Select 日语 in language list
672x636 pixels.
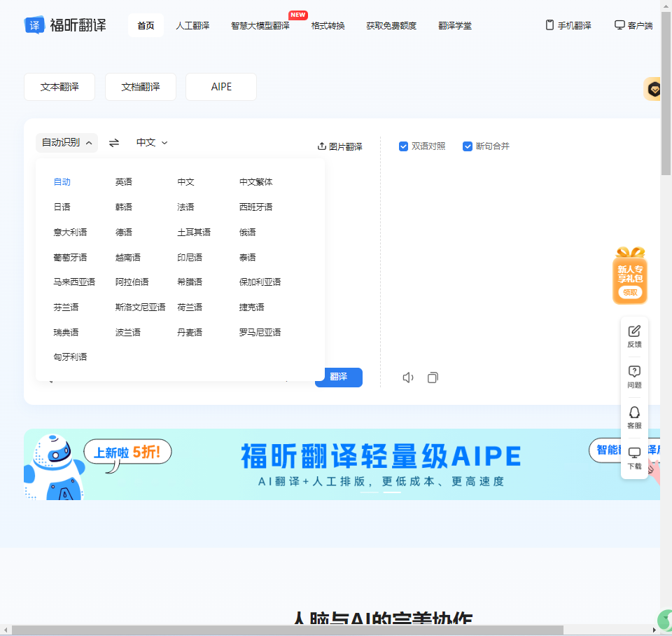click(x=62, y=207)
